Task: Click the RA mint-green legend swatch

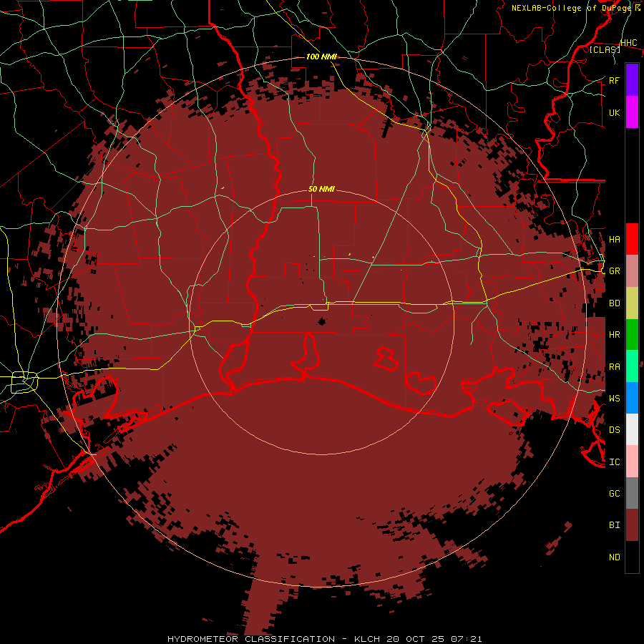Action: tap(632, 366)
